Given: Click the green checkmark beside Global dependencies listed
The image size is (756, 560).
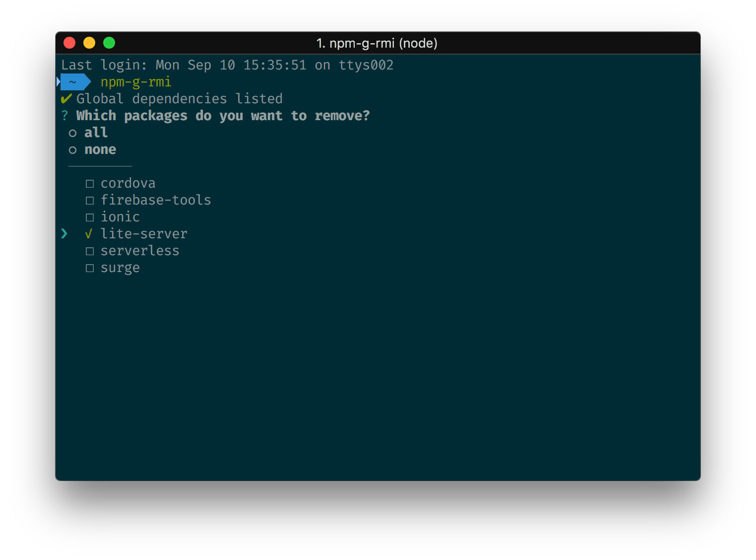Looking at the screenshot, I should (x=66, y=98).
